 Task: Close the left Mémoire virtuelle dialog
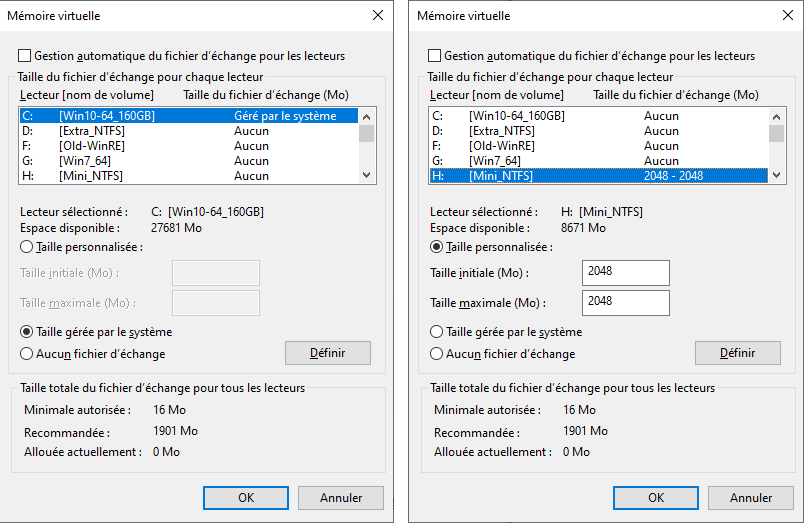(377, 16)
